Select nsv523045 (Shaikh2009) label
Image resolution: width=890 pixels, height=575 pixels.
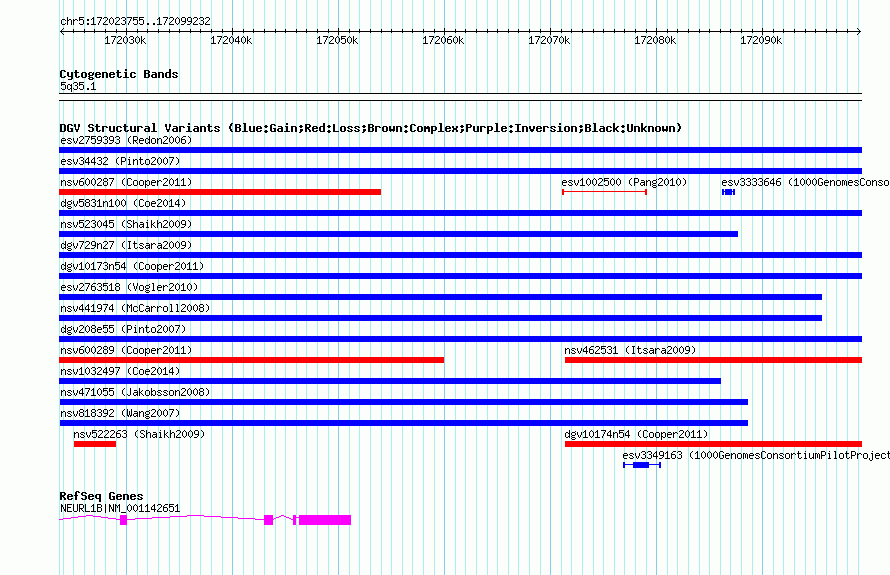126,224
